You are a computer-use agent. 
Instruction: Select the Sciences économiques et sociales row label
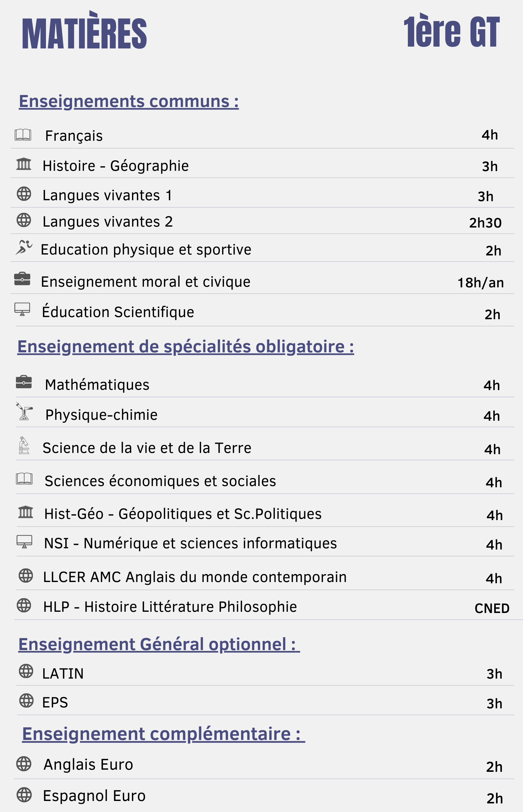click(x=160, y=481)
